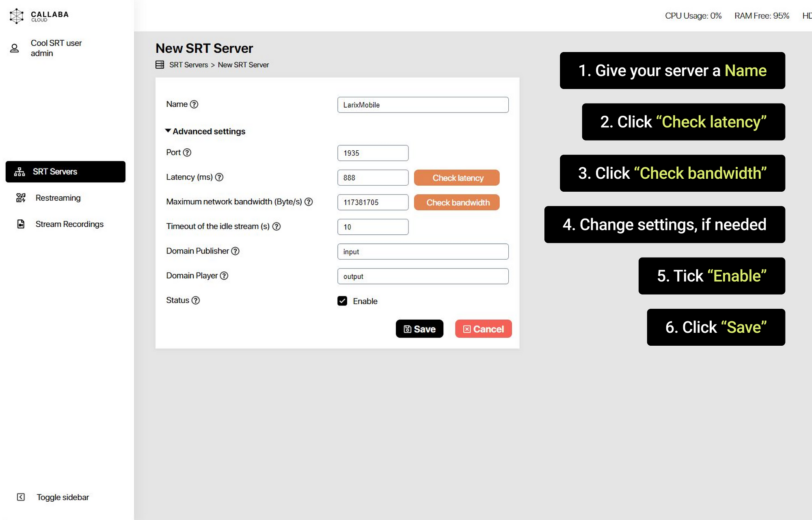Open Stream Recordings in the sidebar
This screenshot has height=520, width=812.
[x=69, y=224]
